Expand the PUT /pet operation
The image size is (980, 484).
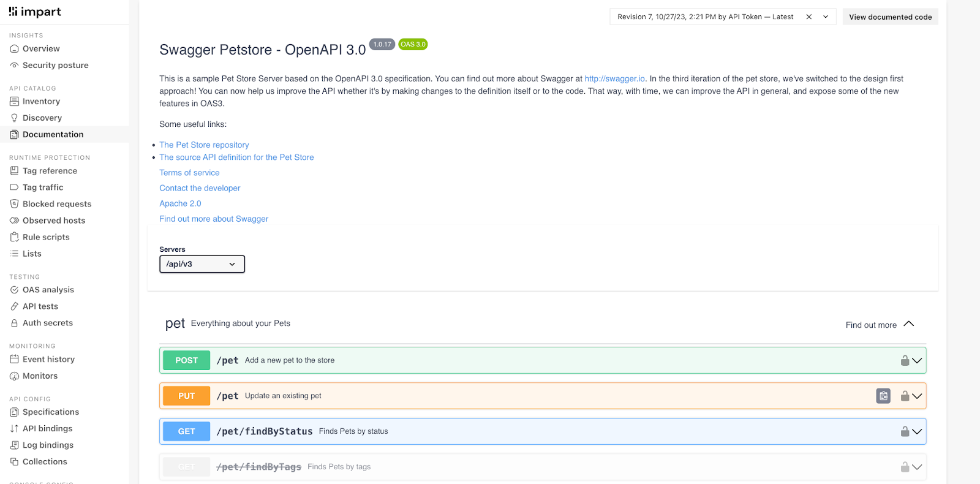(x=917, y=396)
